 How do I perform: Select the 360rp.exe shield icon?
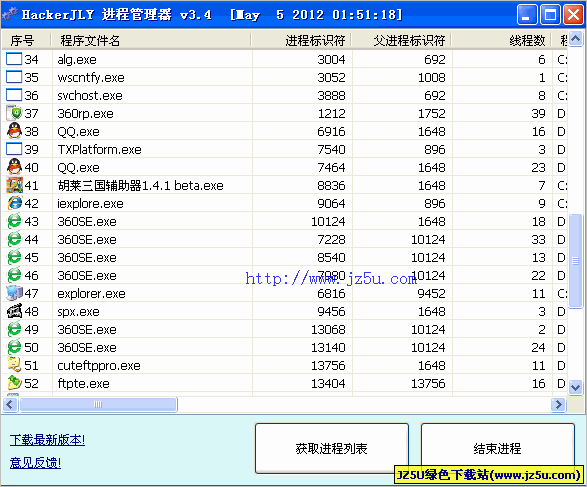pos(14,113)
